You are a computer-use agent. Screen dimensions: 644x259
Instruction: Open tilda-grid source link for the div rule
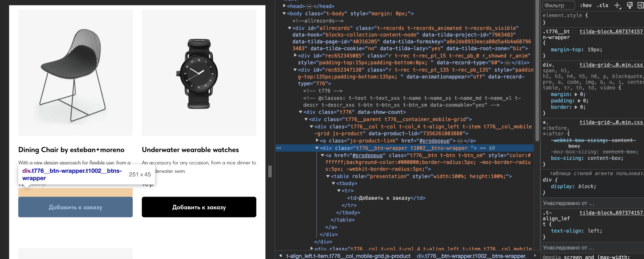tap(611, 65)
